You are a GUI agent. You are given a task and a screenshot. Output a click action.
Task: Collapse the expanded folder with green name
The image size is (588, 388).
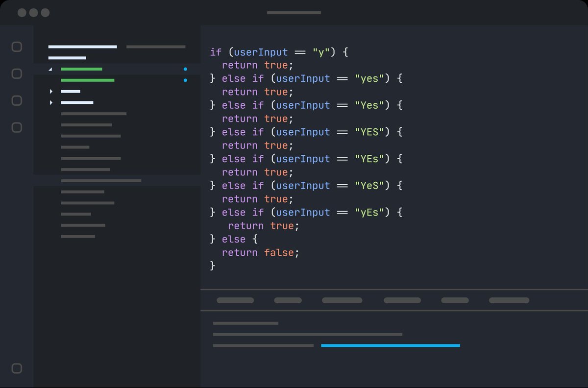point(50,69)
